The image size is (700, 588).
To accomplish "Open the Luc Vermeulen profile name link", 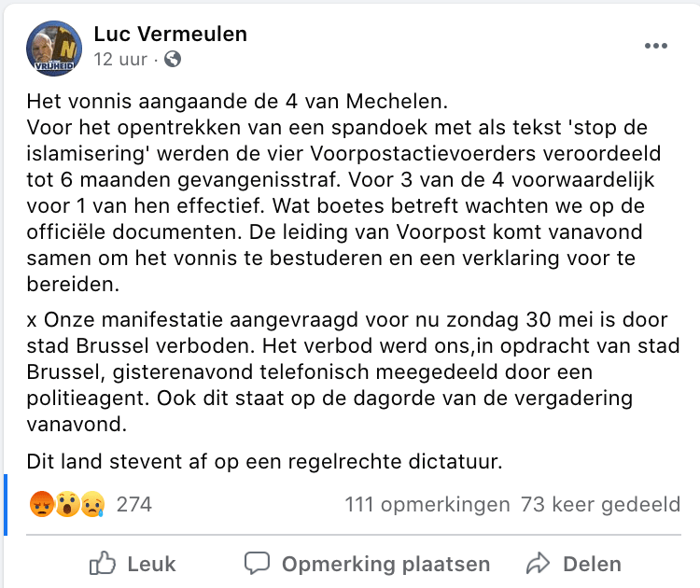I will click(x=171, y=35).
